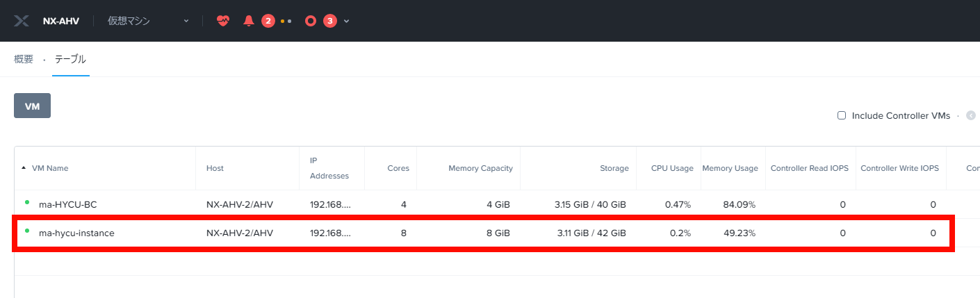Sort by Storage column header
This screenshot has width=980, height=298.
tap(614, 168)
